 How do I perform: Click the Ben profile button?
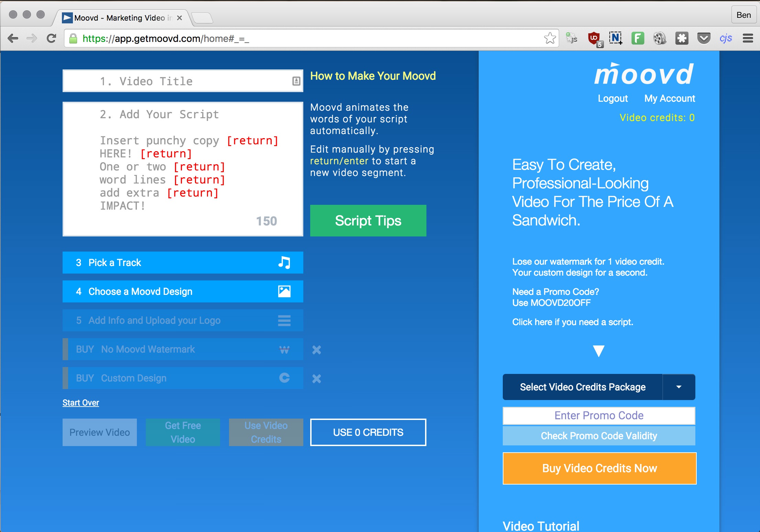743,15
